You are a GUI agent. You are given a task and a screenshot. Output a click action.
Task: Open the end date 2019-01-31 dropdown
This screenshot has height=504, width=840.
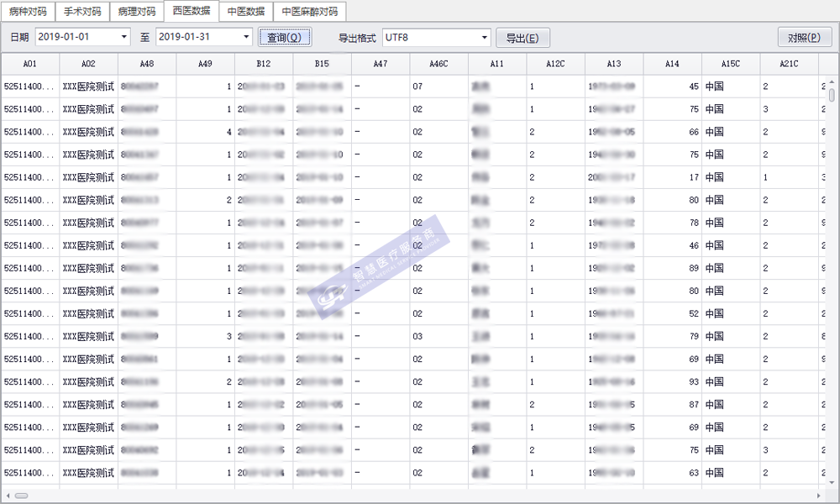click(246, 38)
